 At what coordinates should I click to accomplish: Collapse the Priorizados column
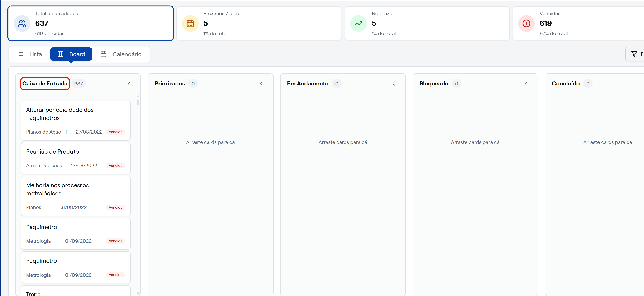pyautogui.click(x=261, y=84)
